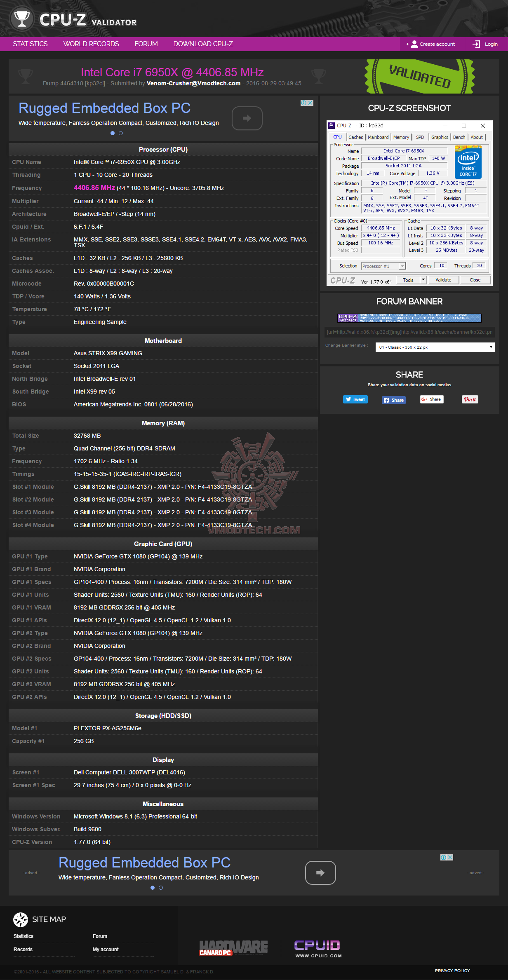
Task: Open the WORLD RECORDS menu
Action: (x=91, y=44)
